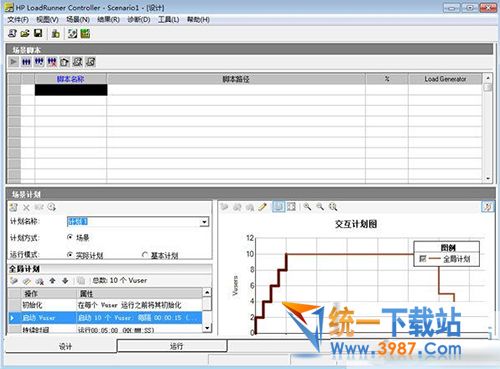Open the 场景(N) menu
Screen dimensions: 500x369
pos(78,20)
